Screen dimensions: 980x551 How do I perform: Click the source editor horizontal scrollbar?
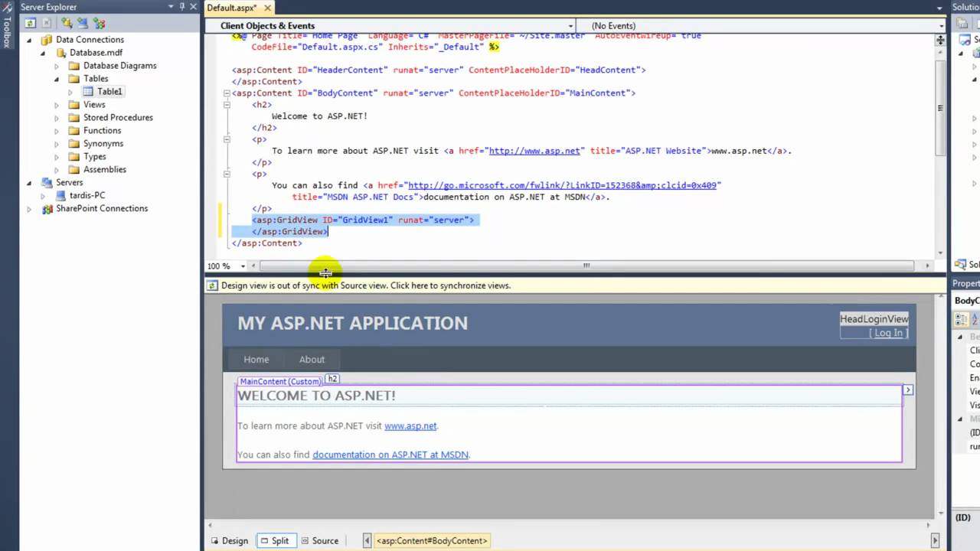[586, 266]
